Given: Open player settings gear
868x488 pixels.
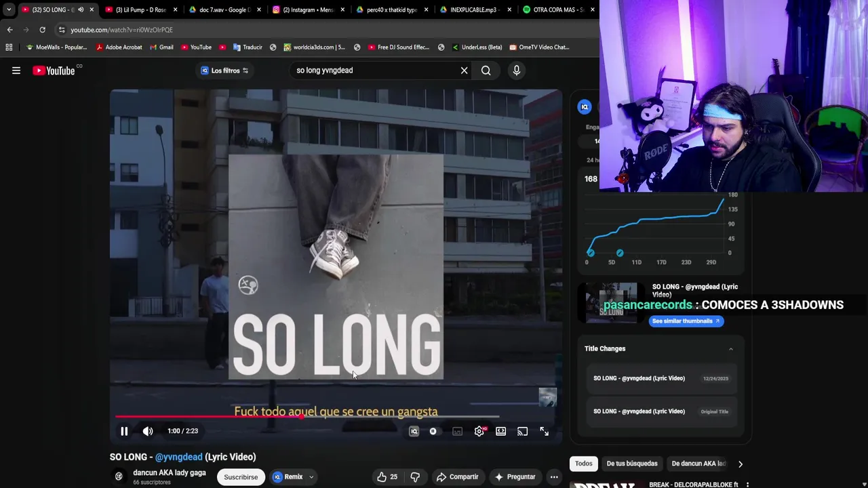Looking at the screenshot, I should click(x=479, y=431).
